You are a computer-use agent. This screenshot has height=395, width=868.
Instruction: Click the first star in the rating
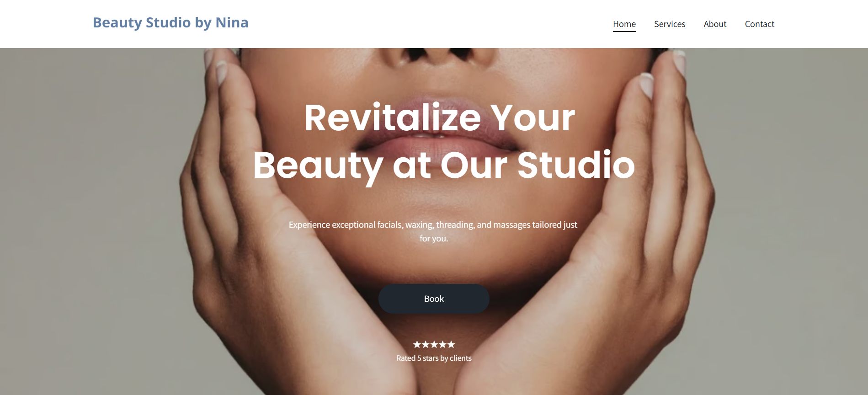pos(417,344)
